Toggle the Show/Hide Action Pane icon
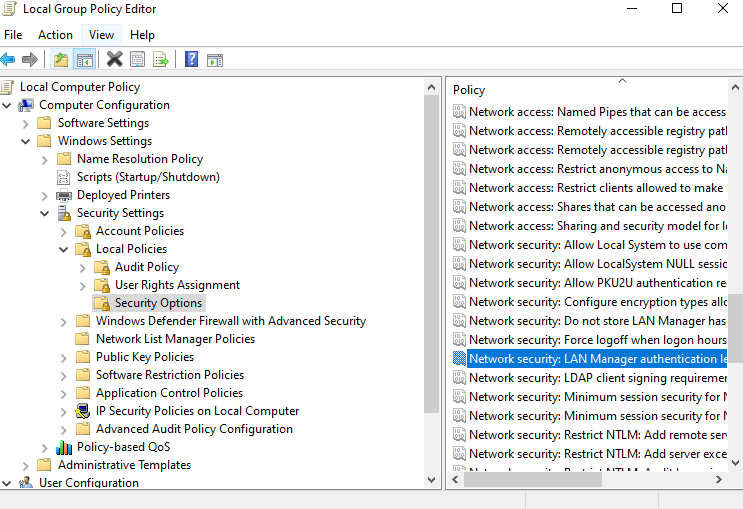This screenshot has width=743, height=509. pos(215,60)
